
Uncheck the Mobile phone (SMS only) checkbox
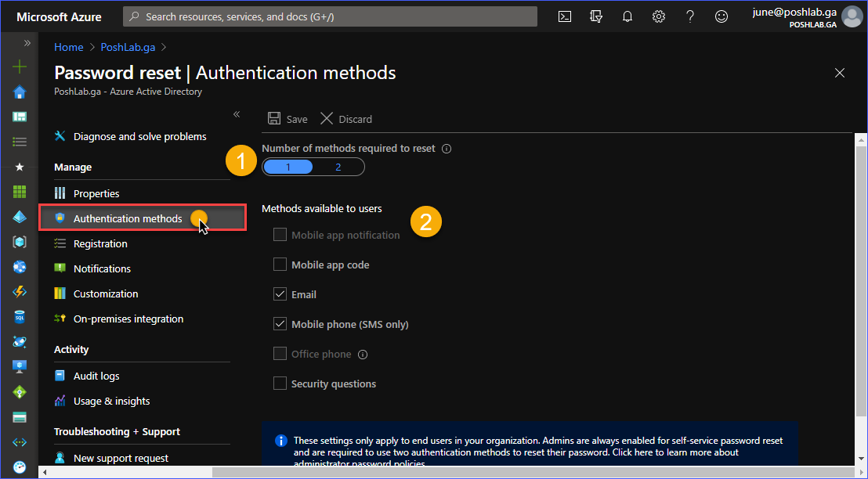(x=280, y=324)
